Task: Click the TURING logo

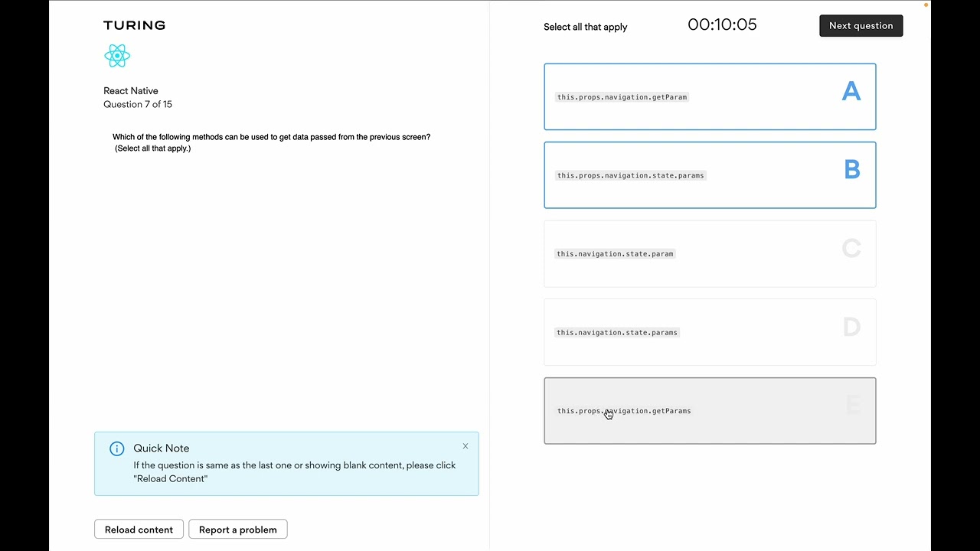Action: tap(134, 25)
